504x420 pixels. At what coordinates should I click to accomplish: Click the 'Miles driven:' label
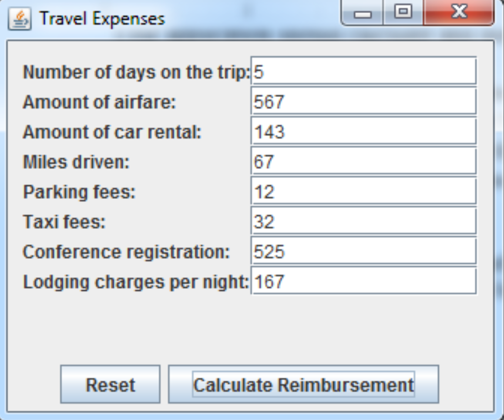(x=76, y=161)
